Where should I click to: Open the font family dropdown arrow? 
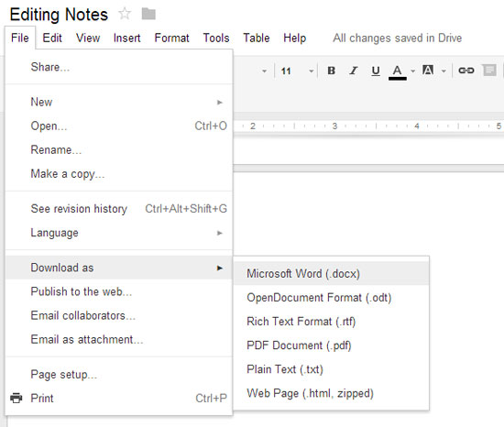tap(264, 71)
